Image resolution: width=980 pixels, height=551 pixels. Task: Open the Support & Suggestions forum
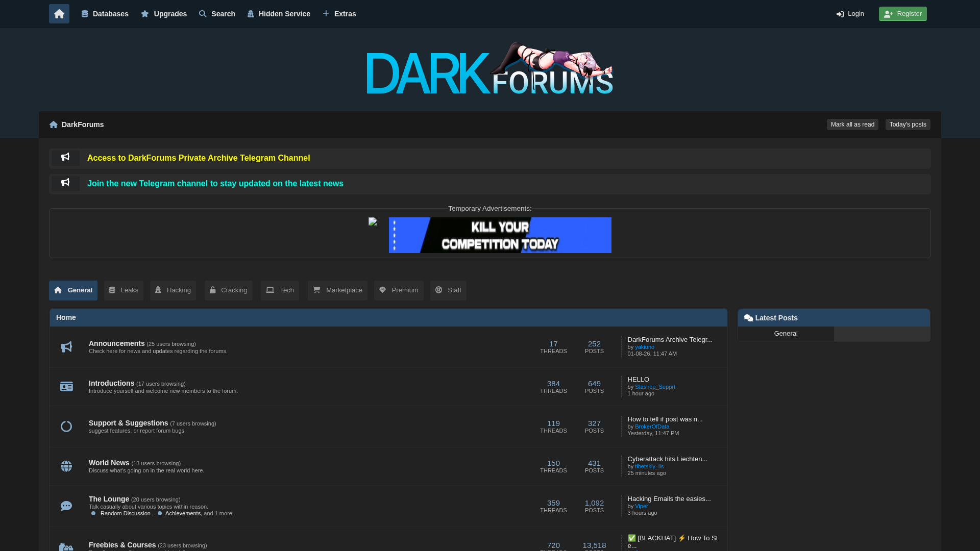(128, 423)
